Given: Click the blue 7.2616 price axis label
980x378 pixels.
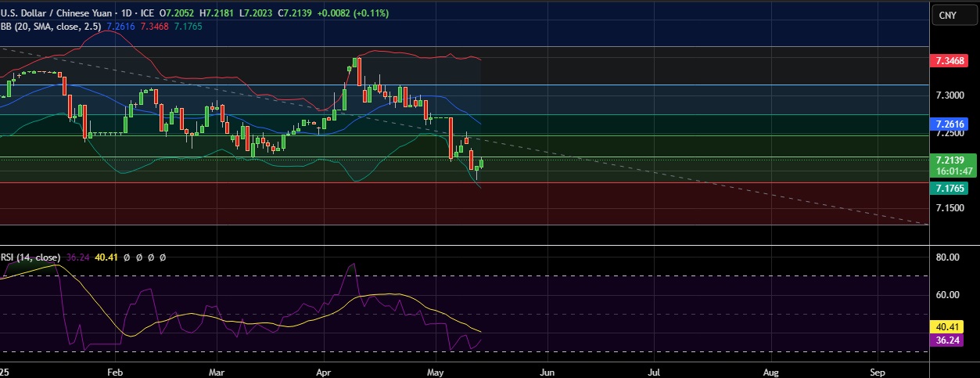Looking at the screenshot, I should [x=950, y=124].
